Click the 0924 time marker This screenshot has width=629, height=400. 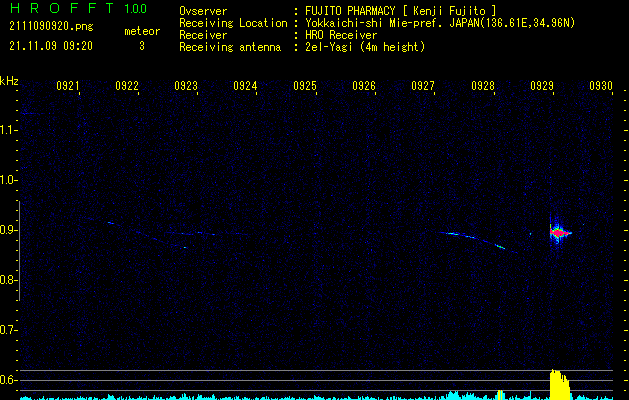pos(245,86)
